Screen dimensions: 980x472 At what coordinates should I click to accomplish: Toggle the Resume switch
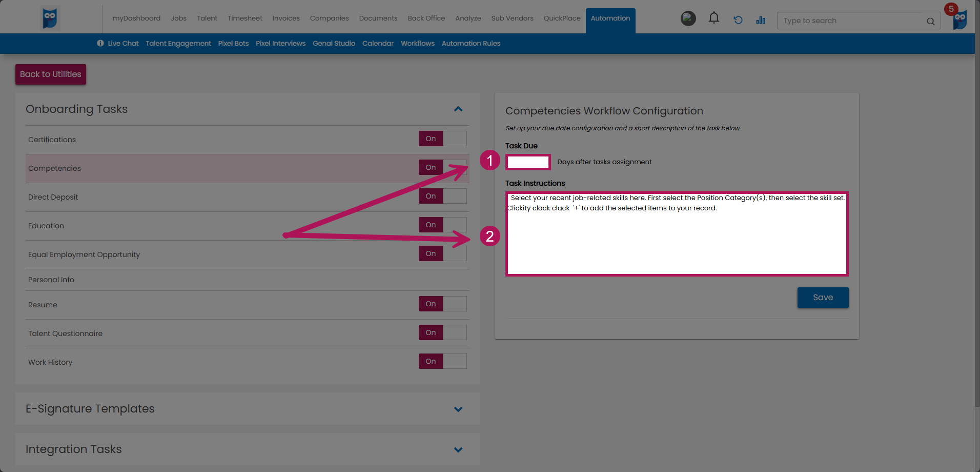pyautogui.click(x=442, y=304)
